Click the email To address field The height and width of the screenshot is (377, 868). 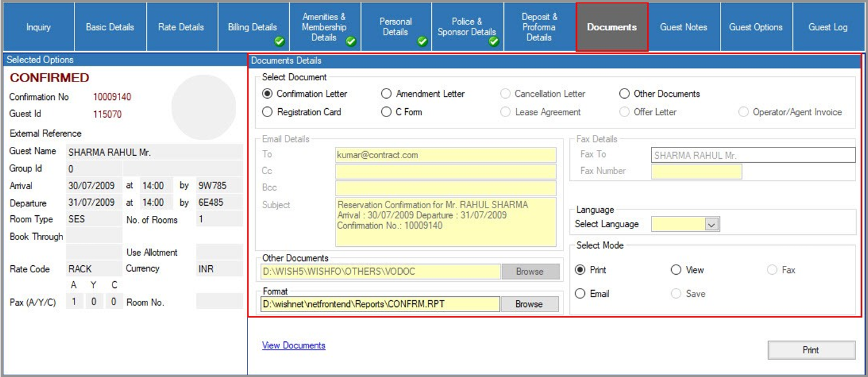pyautogui.click(x=446, y=155)
